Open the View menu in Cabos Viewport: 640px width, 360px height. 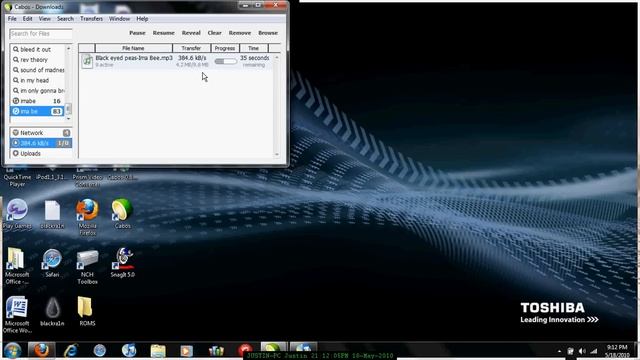click(x=44, y=19)
